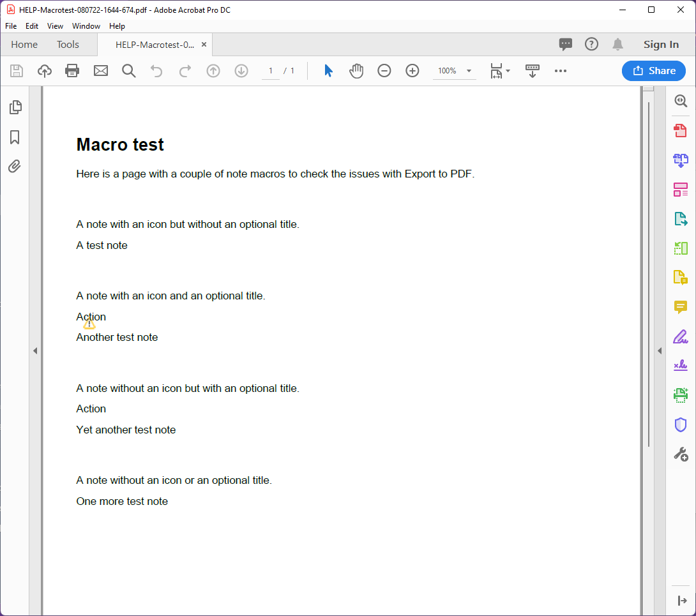Activate the Selection arrow tool
Screen dimensions: 696x616
[328, 71]
